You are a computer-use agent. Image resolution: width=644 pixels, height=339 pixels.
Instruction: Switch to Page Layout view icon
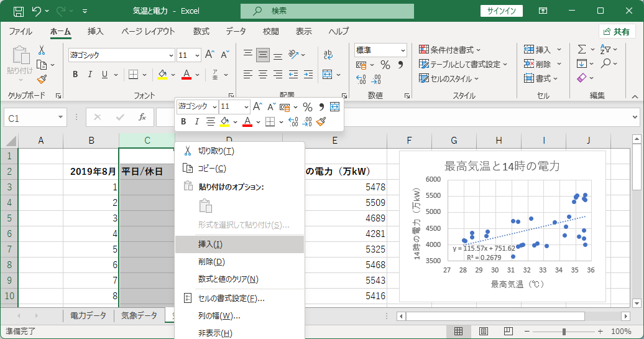coord(484,331)
